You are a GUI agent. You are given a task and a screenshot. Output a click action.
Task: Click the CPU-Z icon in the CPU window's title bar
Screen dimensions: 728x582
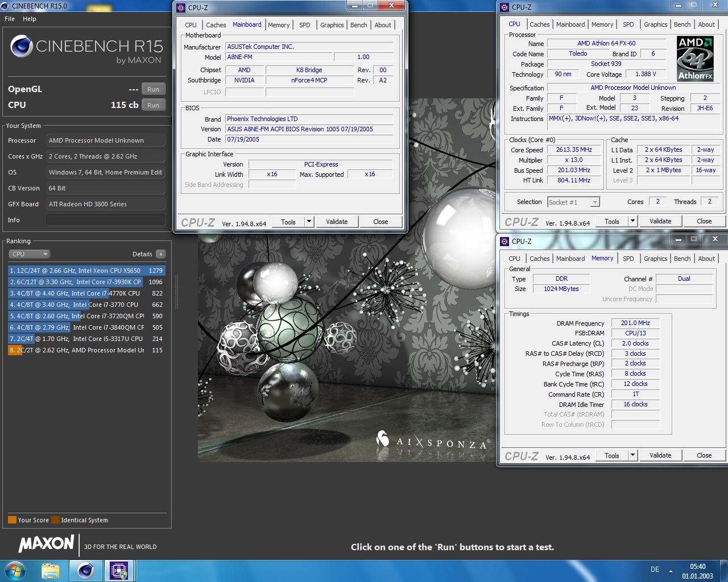(504, 7)
